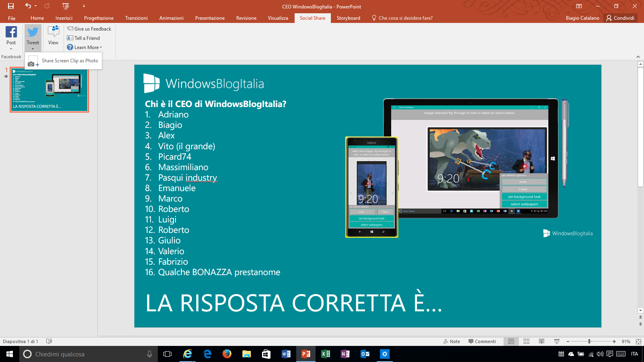
Task: Collapse the ribbon with the chevron
Action: click(638, 57)
